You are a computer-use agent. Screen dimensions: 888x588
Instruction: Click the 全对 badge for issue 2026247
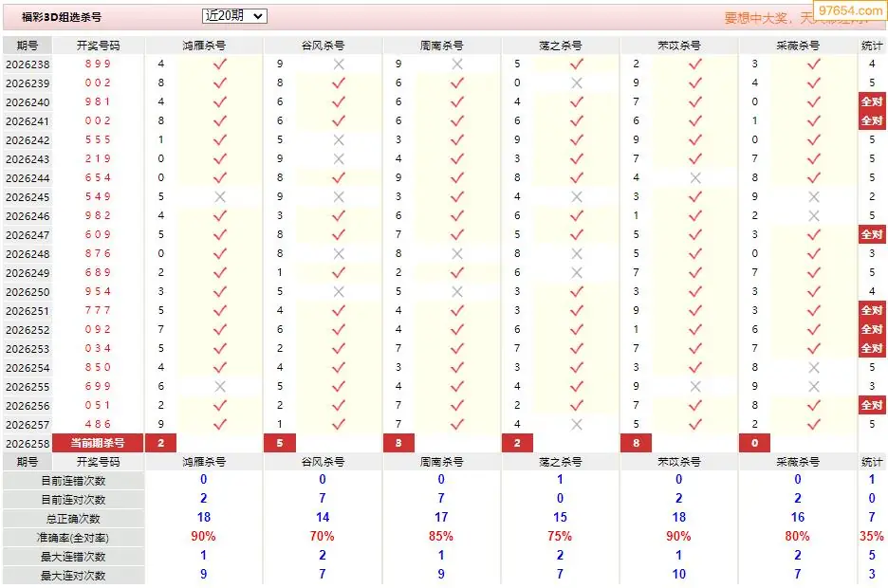click(872, 234)
